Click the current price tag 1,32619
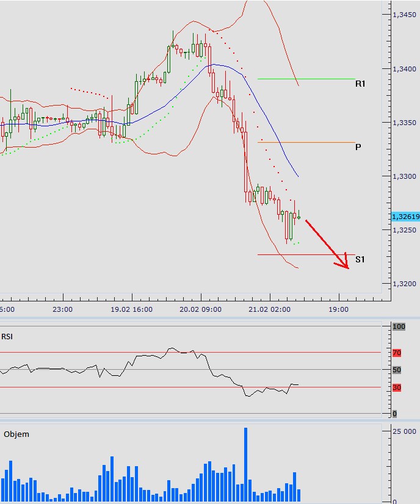The width and height of the screenshot is (420, 504). [x=405, y=217]
